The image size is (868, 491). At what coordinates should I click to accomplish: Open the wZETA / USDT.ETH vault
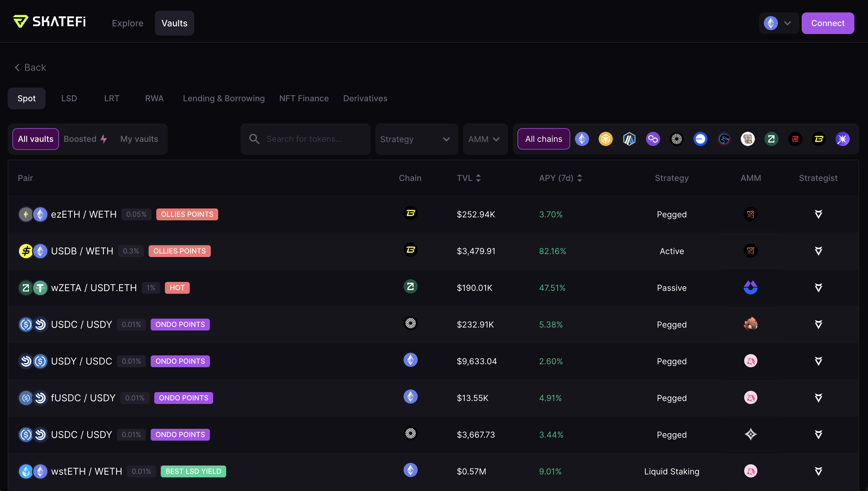tap(433, 288)
